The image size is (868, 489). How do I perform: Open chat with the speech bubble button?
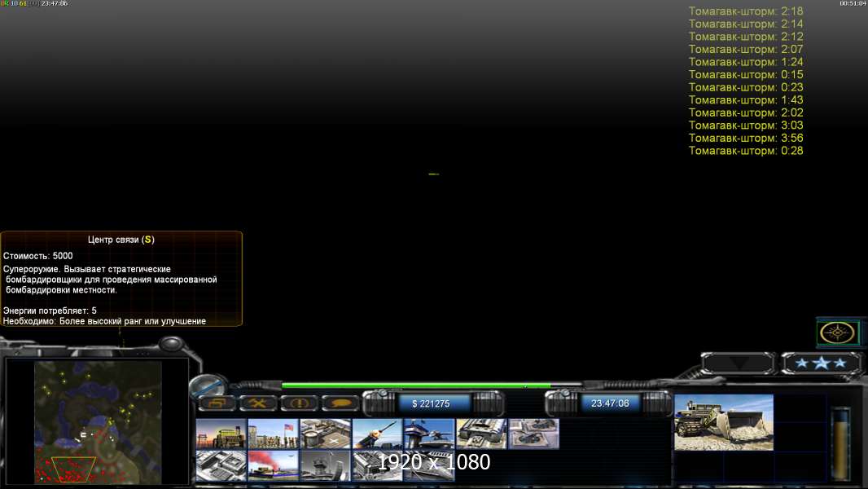[x=340, y=403]
